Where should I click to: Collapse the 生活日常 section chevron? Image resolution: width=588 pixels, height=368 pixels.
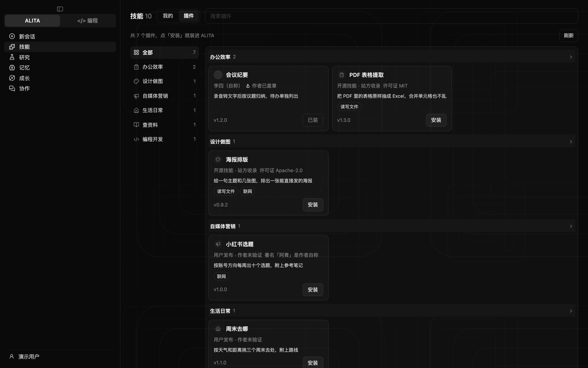pos(571,311)
